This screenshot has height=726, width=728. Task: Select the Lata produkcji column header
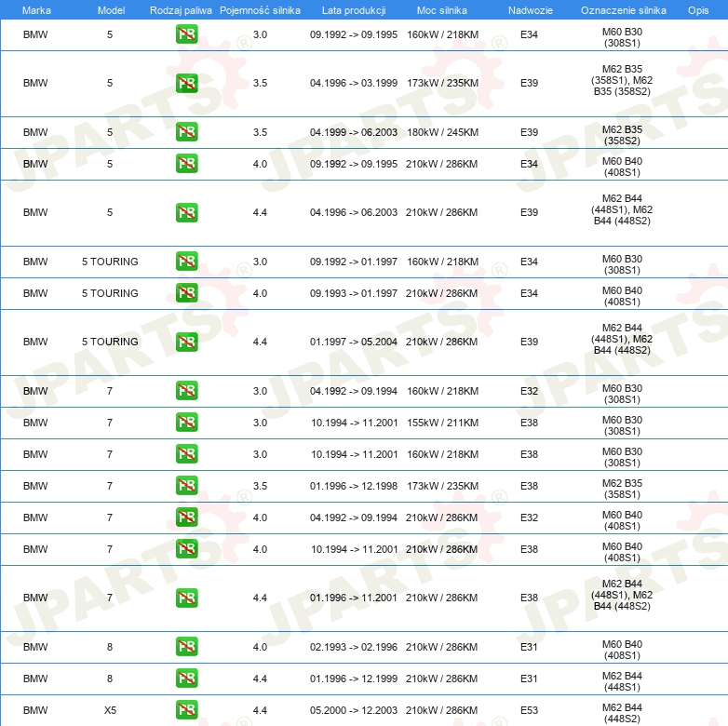pyautogui.click(x=353, y=9)
